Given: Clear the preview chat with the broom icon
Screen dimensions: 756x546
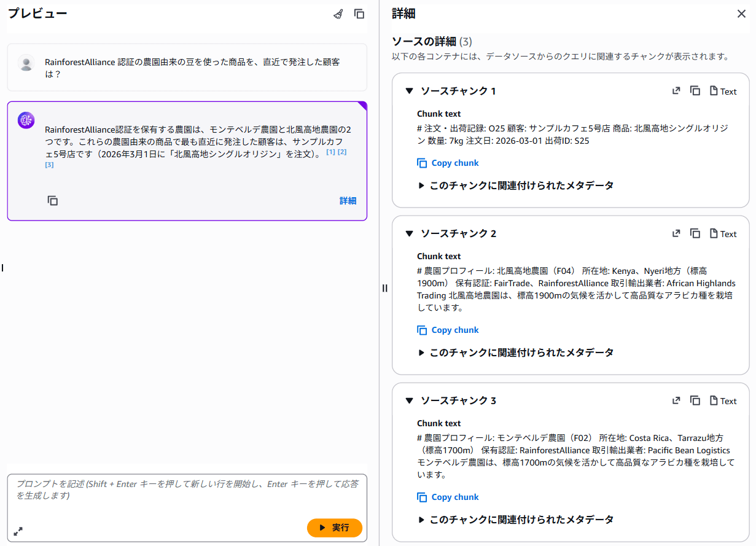Looking at the screenshot, I should (338, 14).
